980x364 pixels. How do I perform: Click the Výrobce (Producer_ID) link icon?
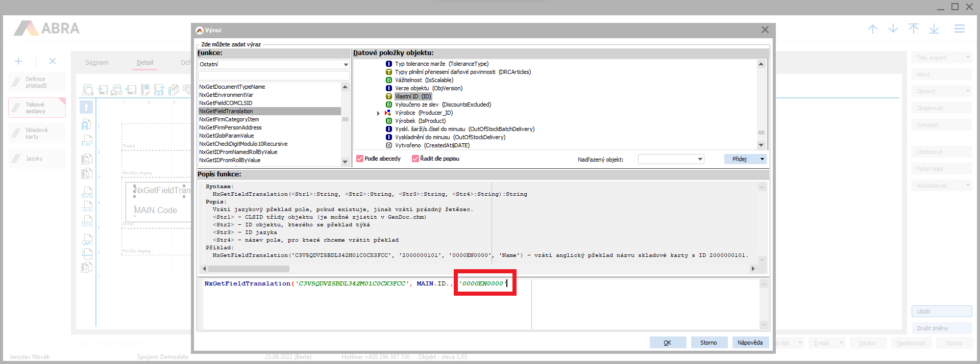388,113
